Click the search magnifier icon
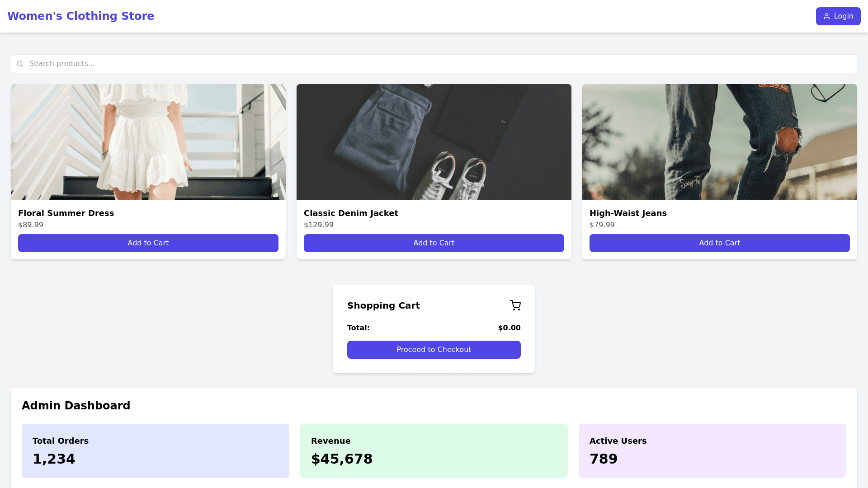 pos(20,64)
